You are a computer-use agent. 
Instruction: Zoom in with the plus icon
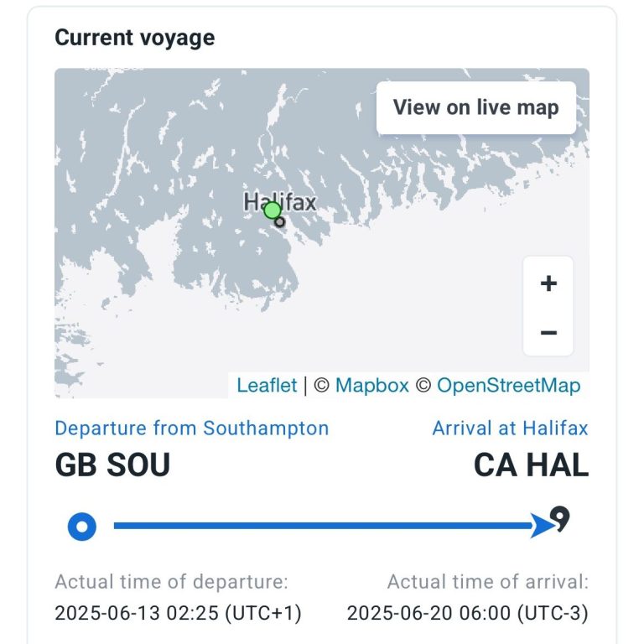point(548,283)
